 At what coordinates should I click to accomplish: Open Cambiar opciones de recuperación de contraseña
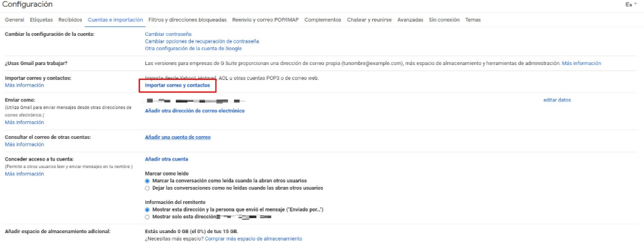coord(202,41)
